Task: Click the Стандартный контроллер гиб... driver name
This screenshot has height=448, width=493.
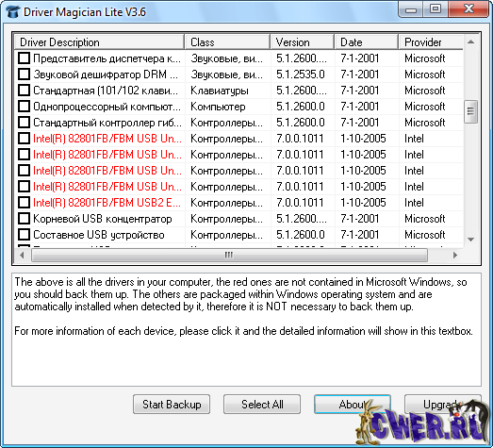Action: coord(107,123)
